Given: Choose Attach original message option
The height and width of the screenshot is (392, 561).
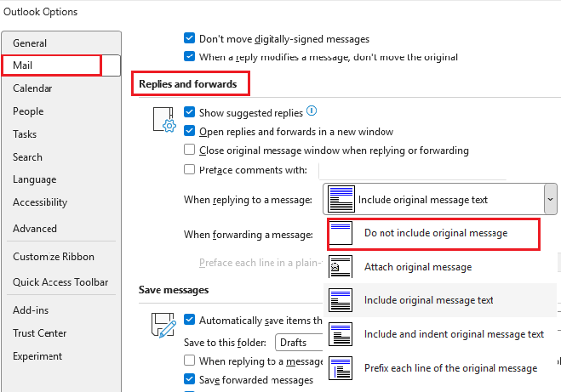Looking at the screenshot, I should (440, 267).
